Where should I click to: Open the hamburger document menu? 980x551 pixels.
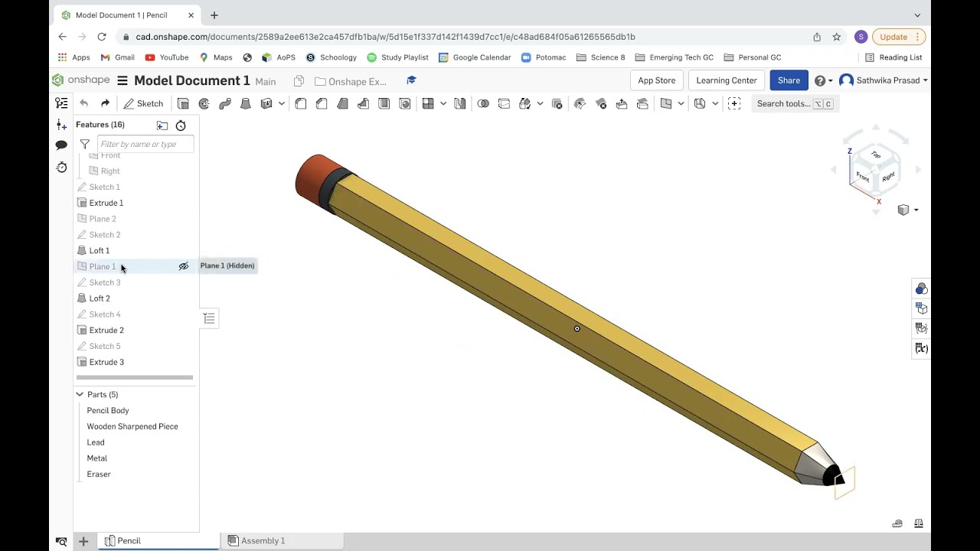pyautogui.click(x=122, y=80)
